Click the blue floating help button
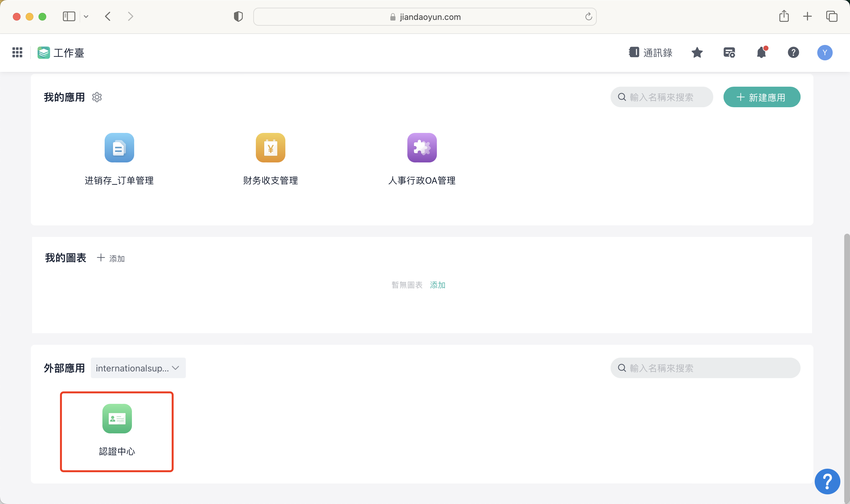The height and width of the screenshot is (504, 850). (827, 481)
